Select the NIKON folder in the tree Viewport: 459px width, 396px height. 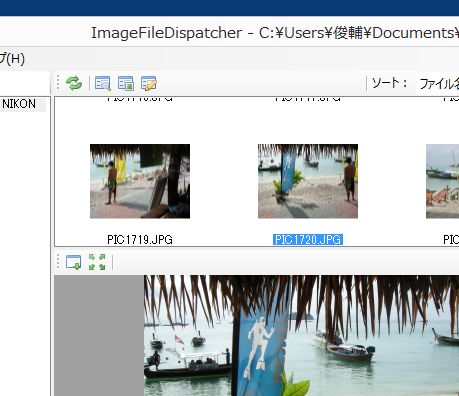click(19, 104)
